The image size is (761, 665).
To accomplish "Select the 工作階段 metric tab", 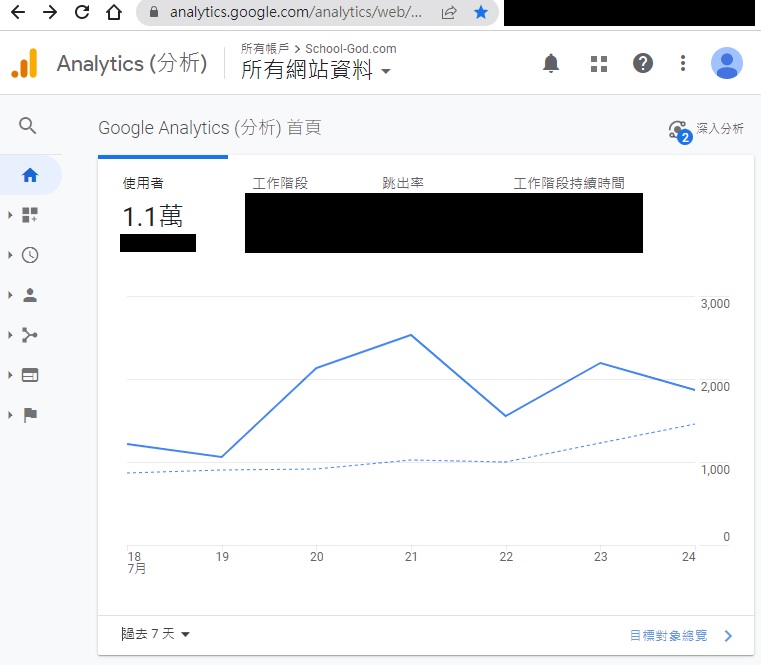I will [280, 183].
